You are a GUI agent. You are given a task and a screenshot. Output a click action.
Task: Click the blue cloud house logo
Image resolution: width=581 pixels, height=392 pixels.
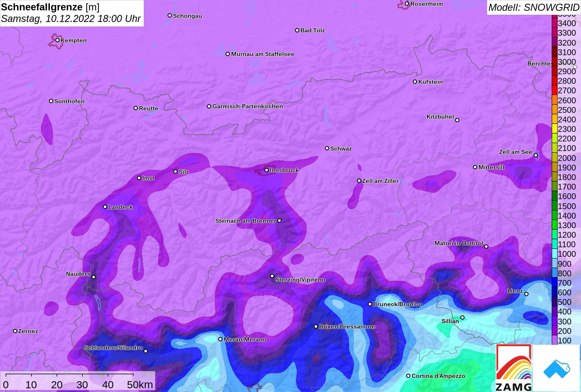tap(556, 368)
